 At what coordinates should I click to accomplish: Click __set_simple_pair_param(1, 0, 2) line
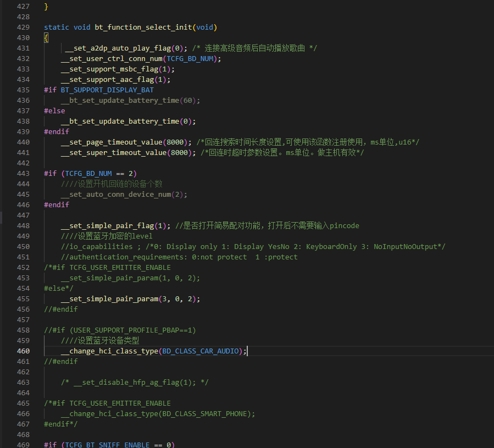click(x=130, y=278)
